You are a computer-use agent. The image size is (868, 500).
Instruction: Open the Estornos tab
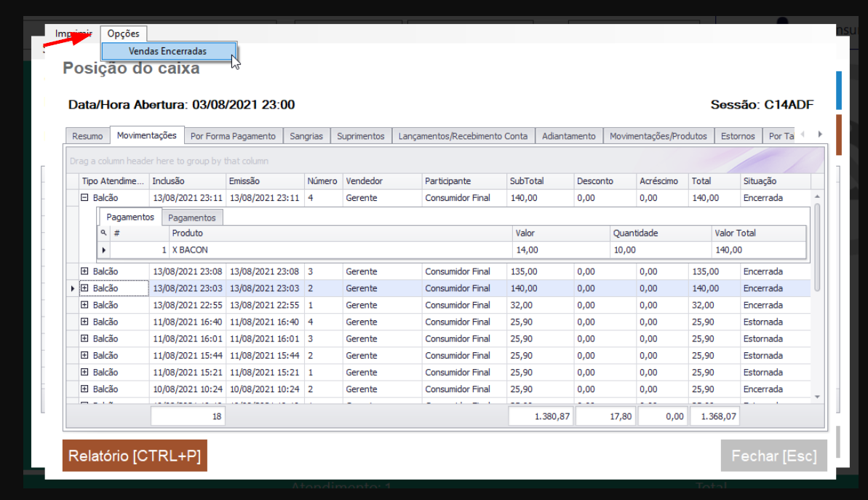pyautogui.click(x=738, y=136)
